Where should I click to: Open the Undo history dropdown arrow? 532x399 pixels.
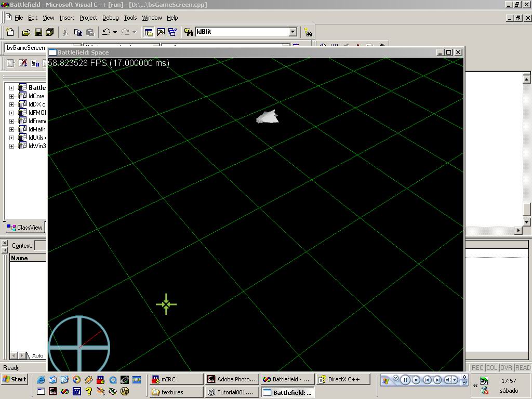click(115, 32)
